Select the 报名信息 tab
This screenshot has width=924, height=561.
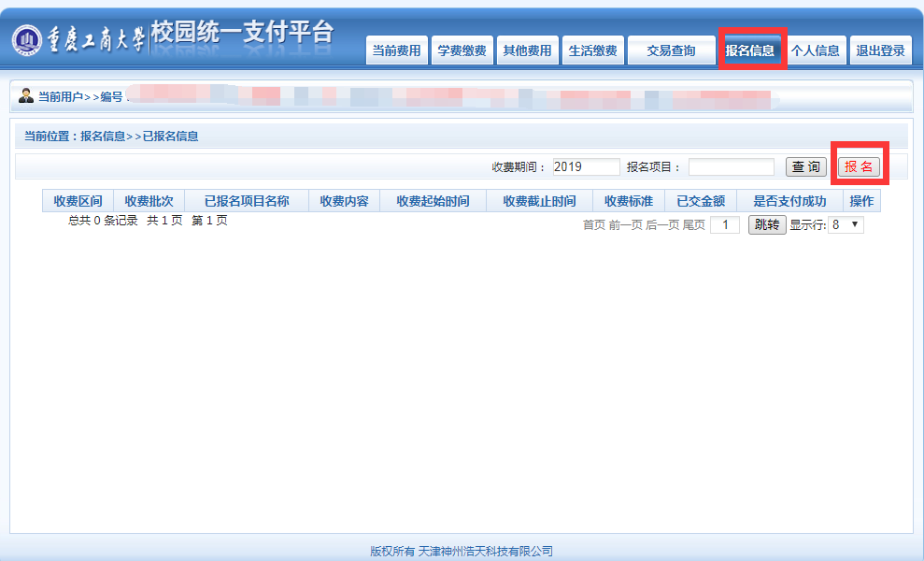coord(749,51)
